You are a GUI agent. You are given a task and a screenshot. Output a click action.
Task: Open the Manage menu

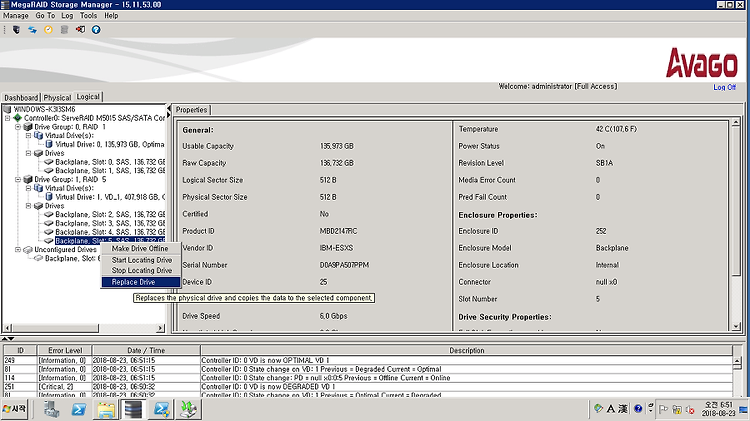tap(16, 15)
